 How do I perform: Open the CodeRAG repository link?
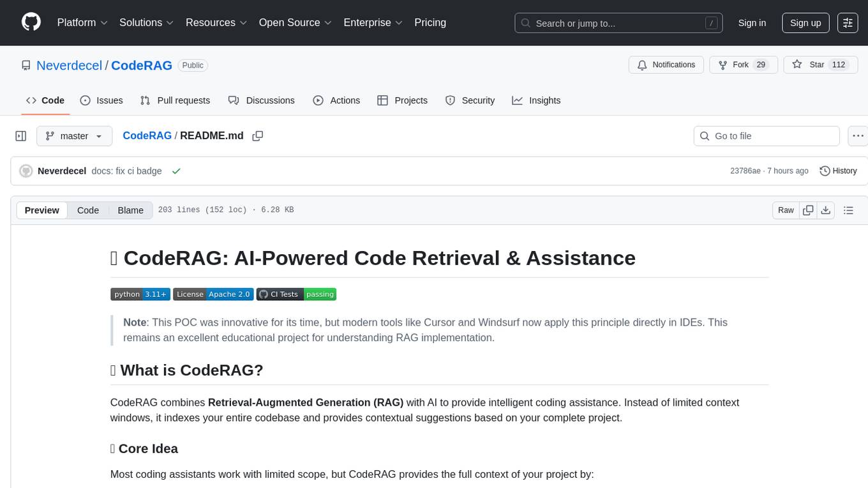[142, 65]
